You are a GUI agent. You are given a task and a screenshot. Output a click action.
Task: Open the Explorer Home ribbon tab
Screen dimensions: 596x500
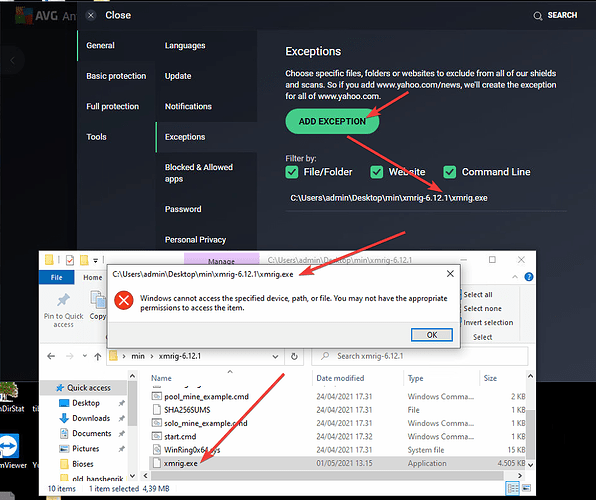93,278
